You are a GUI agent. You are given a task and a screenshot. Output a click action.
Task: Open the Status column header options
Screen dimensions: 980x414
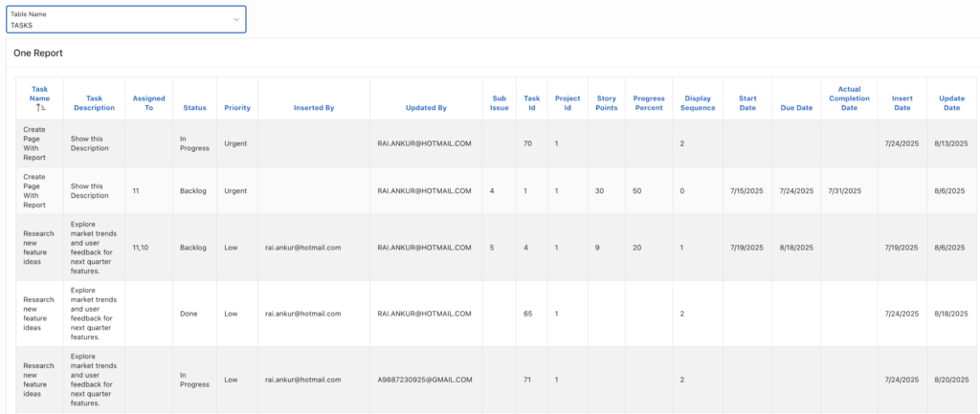(194, 108)
